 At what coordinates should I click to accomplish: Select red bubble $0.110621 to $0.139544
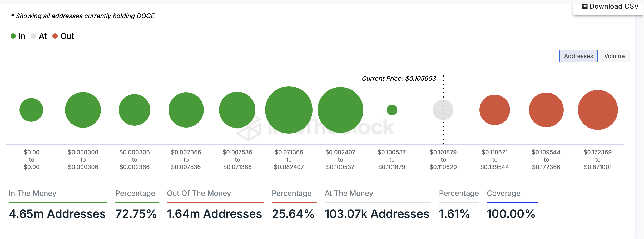[x=495, y=110]
